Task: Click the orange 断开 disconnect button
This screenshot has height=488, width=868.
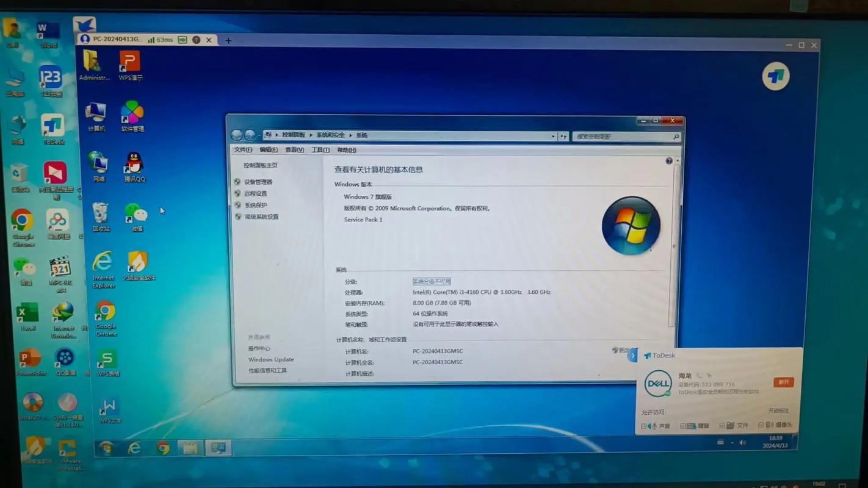Action: [784, 382]
